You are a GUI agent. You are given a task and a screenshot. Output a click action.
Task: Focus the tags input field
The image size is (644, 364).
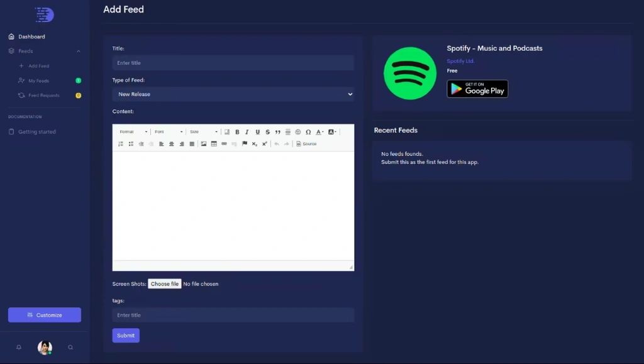(x=233, y=315)
